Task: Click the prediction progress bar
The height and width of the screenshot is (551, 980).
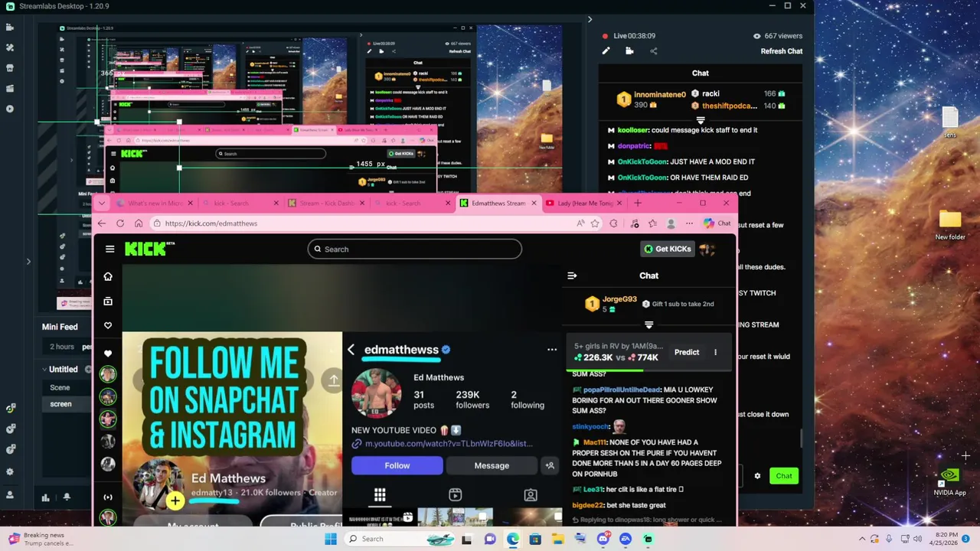Action: pyautogui.click(x=648, y=370)
